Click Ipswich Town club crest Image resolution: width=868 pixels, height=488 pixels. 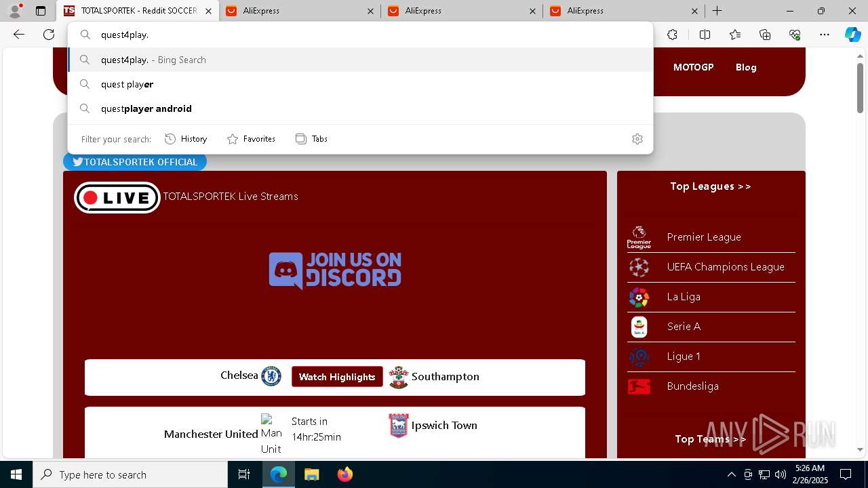[x=399, y=426]
